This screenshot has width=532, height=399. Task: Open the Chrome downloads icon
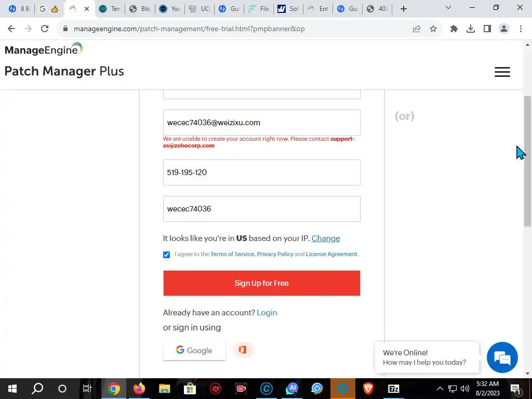tap(471, 29)
